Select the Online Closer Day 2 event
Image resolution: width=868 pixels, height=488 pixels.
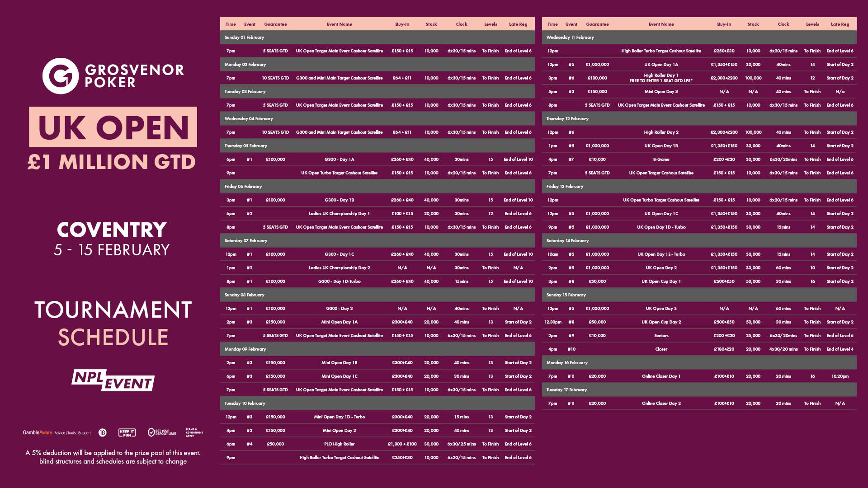[661, 404]
